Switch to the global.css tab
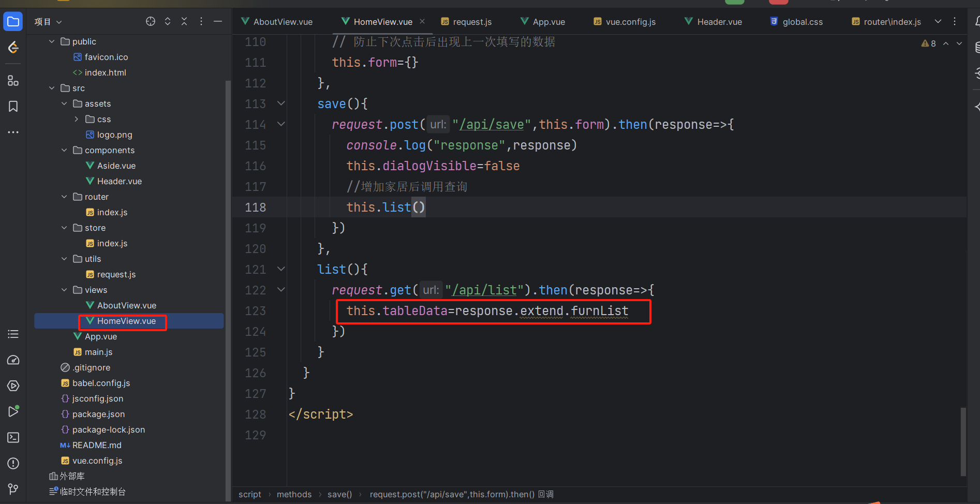Viewport: 980px width, 504px height. 796,22
